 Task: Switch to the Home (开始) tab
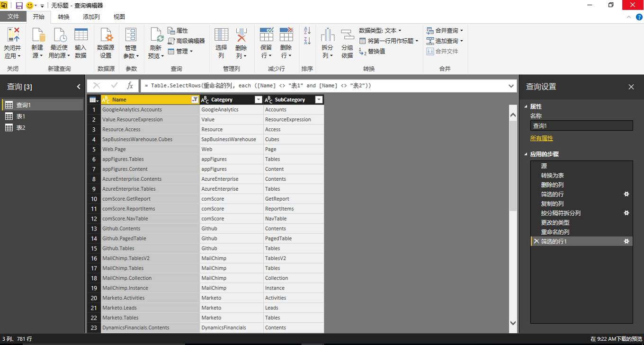pos(38,17)
